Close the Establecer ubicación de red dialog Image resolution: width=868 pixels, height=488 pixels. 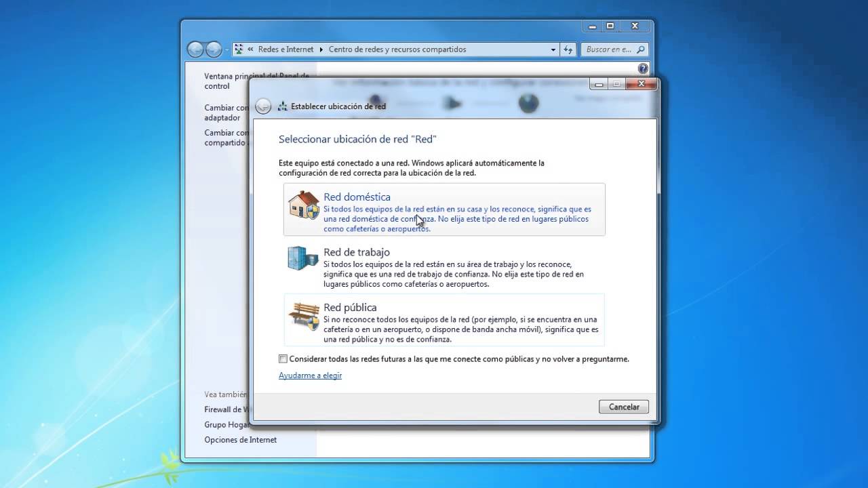pyautogui.click(x=640, y=84)
